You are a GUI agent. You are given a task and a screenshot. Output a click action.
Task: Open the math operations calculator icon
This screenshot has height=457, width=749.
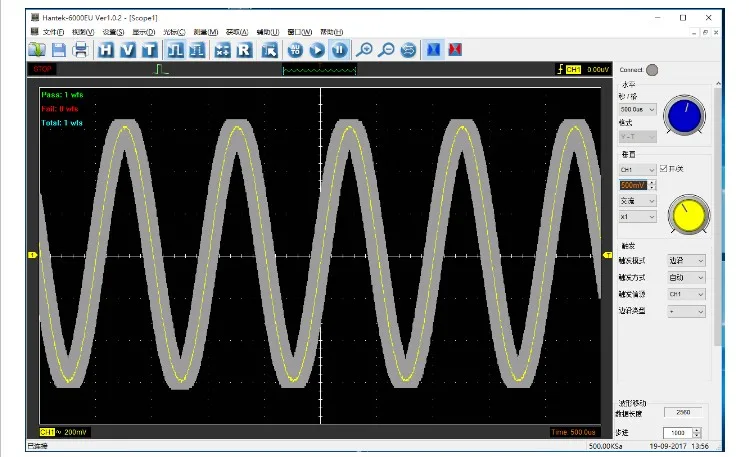coord(222,50)
